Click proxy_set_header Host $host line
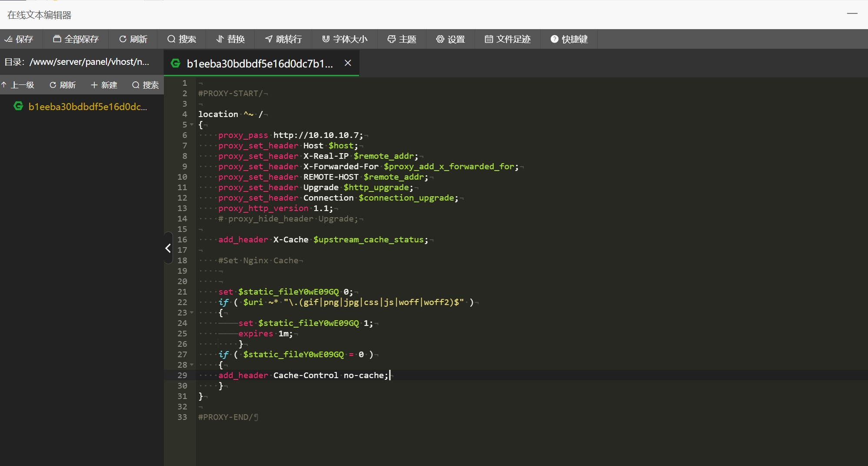 tap(288, 146)
